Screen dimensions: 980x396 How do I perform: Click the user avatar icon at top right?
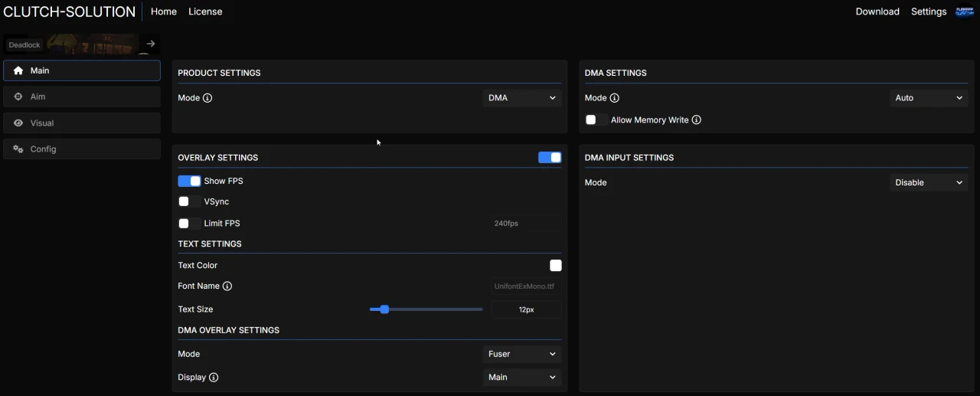tap(964, 11)
